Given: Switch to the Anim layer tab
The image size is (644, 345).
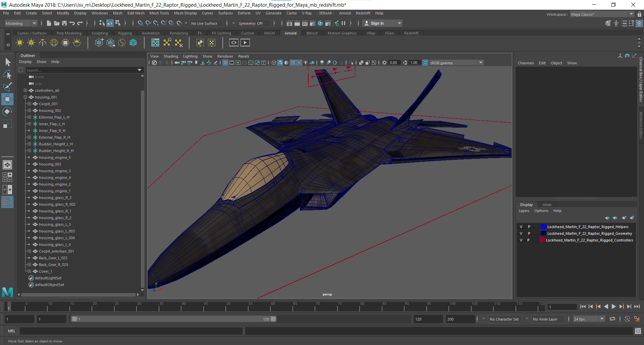Looking at the screenshot, I should tap(547, 205).
